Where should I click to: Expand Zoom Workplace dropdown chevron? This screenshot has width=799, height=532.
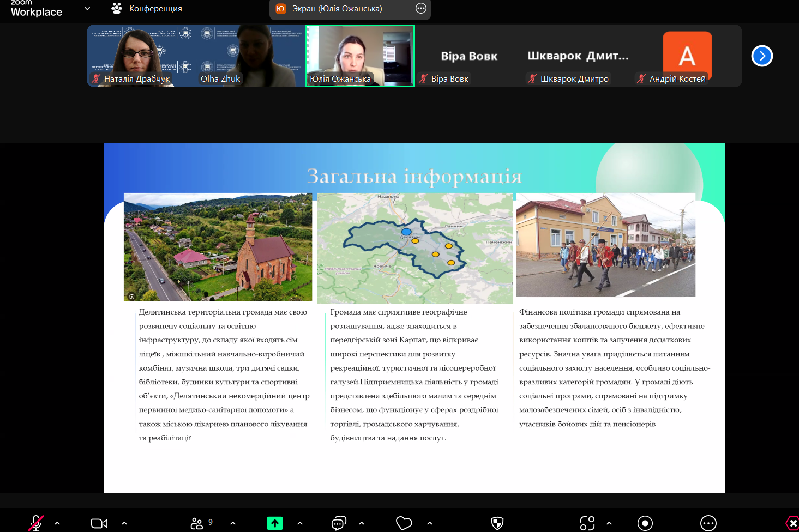pyautogui.click(x=87, y=9)
